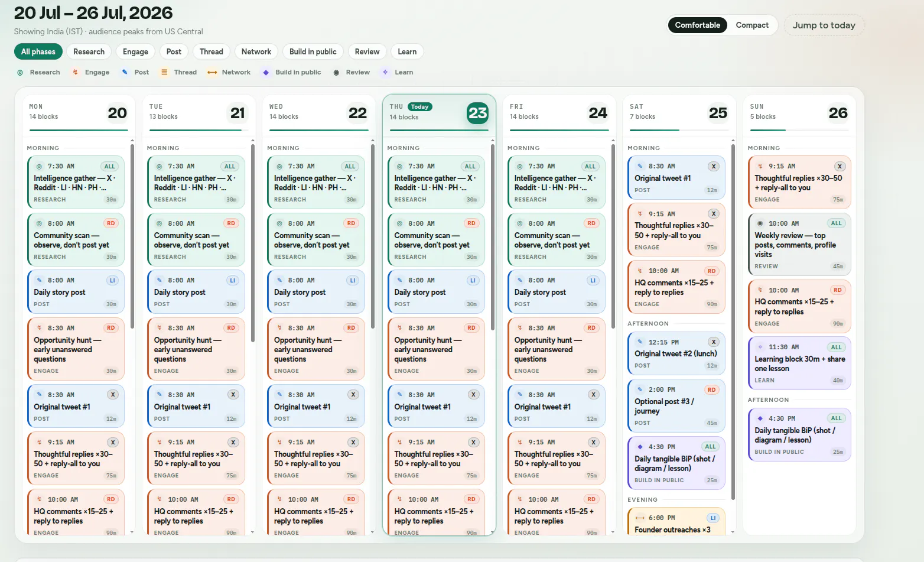
Task: Click the Post legend pencil icon
Action: click(x=125, y=73)
